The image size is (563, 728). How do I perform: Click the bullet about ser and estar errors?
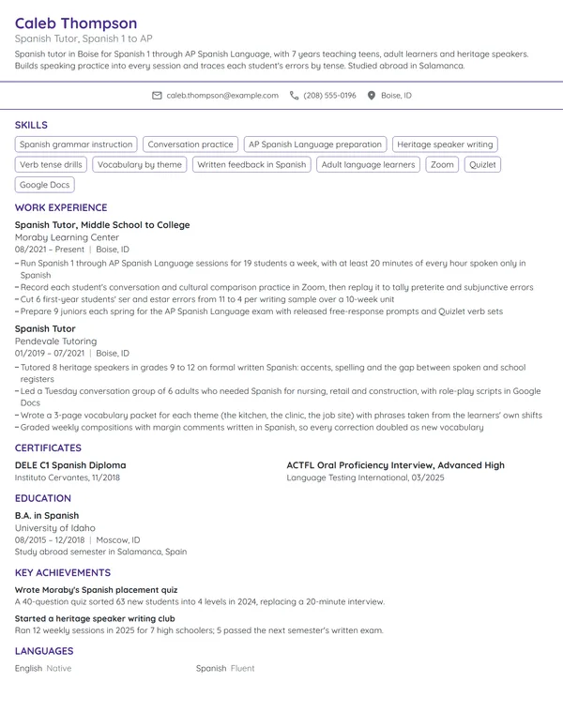click(x=205, y=299)
